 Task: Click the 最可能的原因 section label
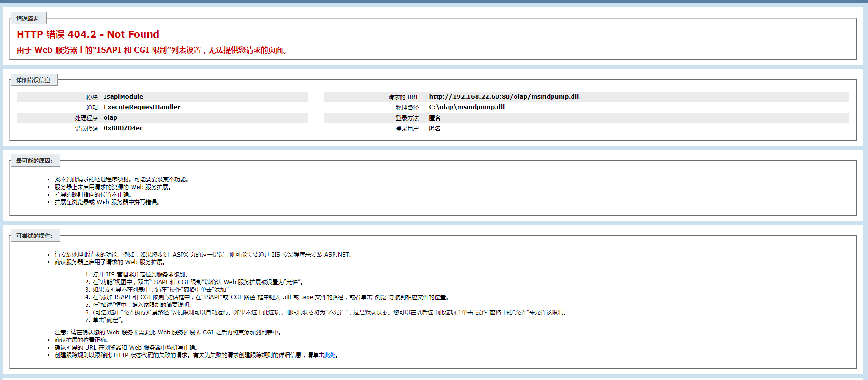34,161
